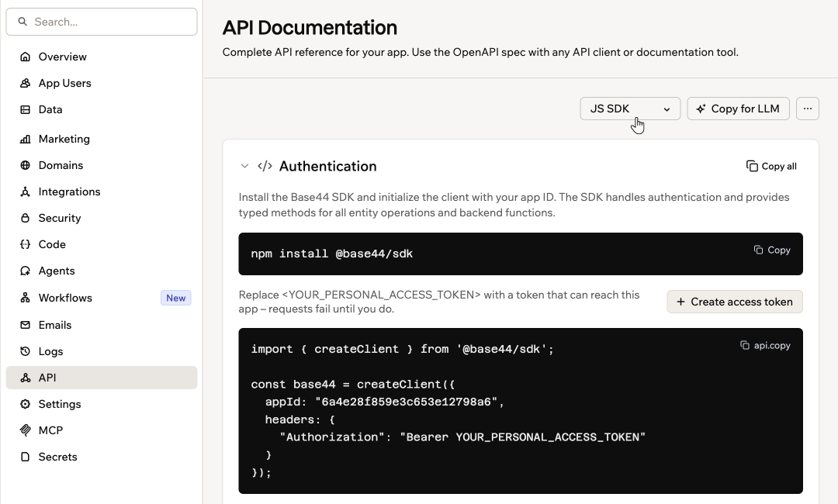Click the Agents headset icon

coord(25,271)
